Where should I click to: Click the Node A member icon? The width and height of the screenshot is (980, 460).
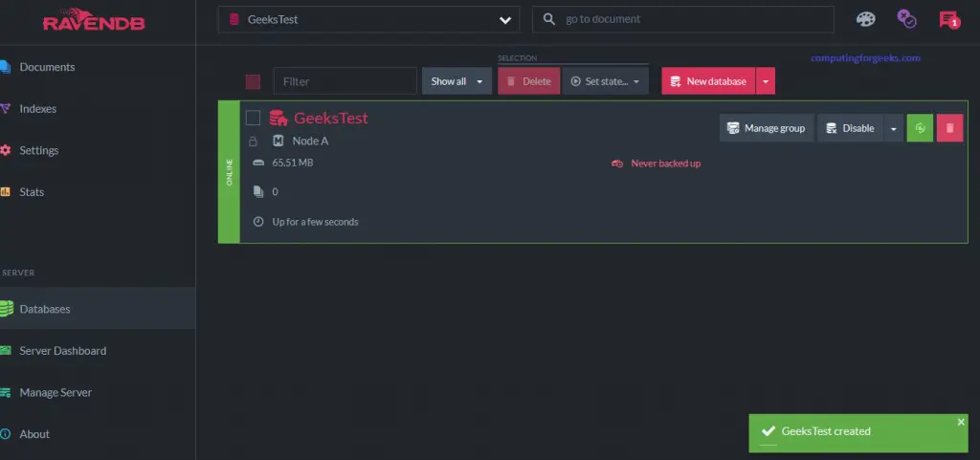click(278, 141)
